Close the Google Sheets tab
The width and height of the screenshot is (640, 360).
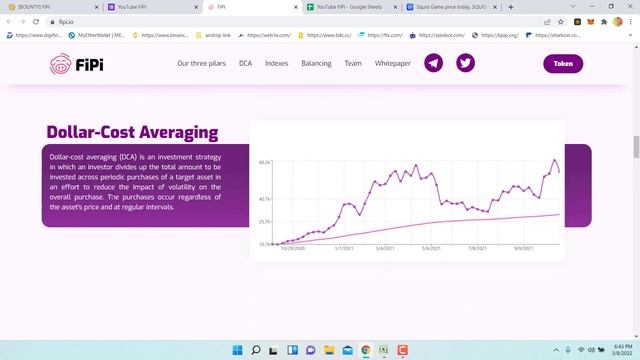click(x=395, y=7)
